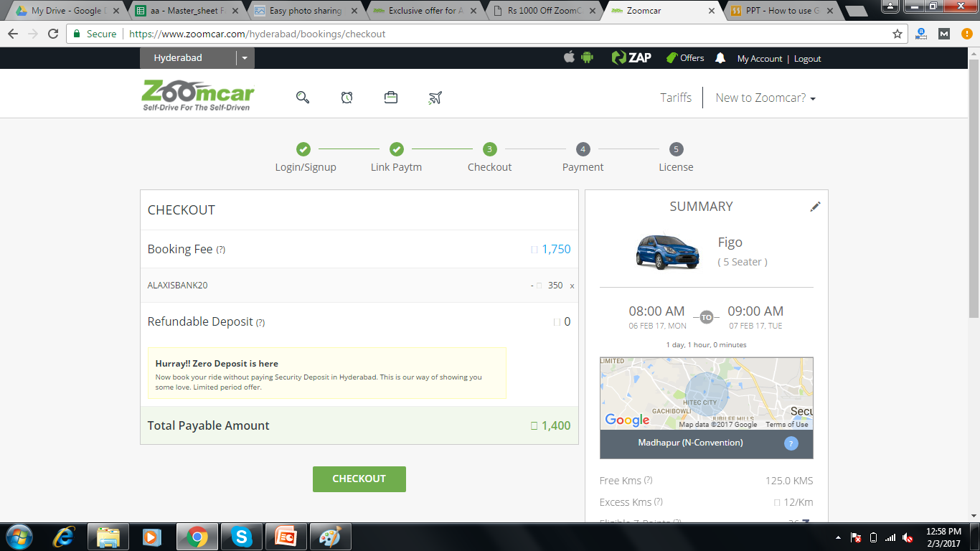Open the Chrome menu icon
This screenshot has height=551, width=980.
tap(966, 34)
